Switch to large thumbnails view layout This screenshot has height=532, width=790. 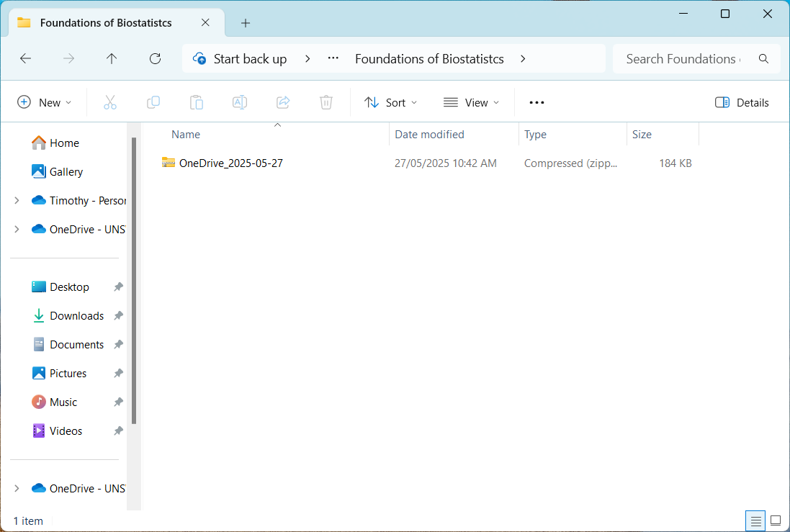pos(776,520)
